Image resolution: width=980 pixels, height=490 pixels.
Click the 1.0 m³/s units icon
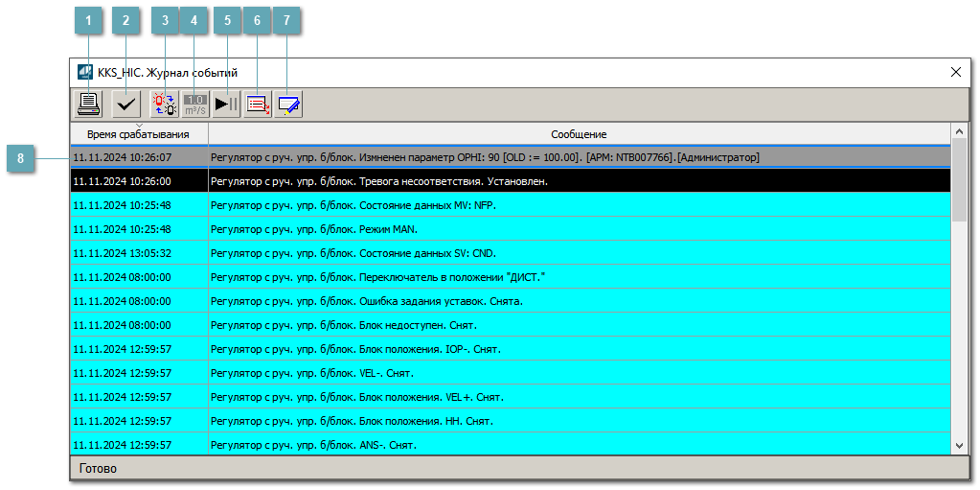pyautogui.click(x=195, y=105)
